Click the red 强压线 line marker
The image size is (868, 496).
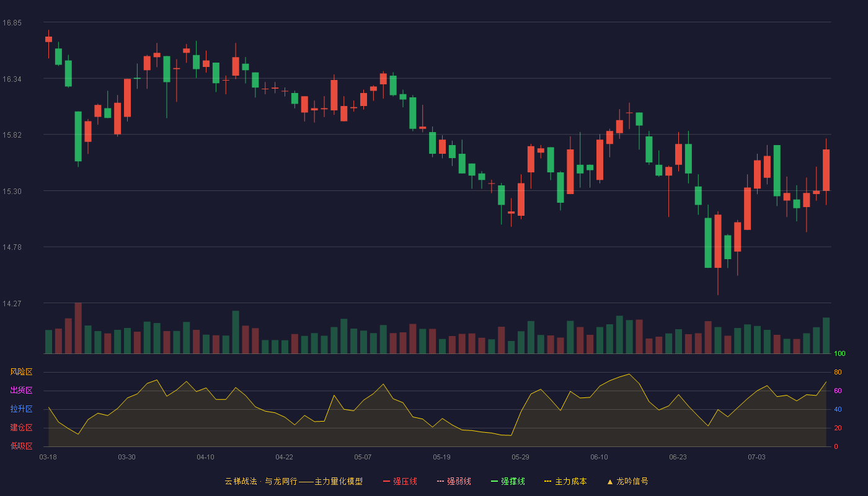pos(386,481)
